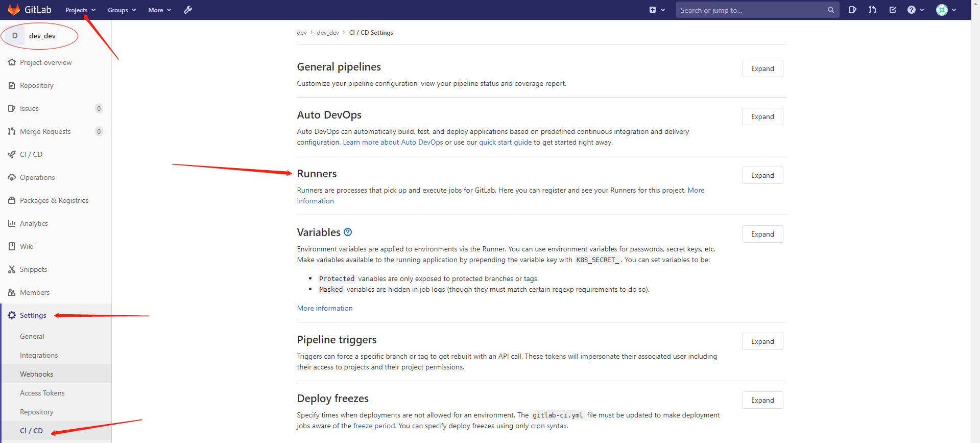Click the Runners section heading
The image size is (980, 443).
point(317,174)
